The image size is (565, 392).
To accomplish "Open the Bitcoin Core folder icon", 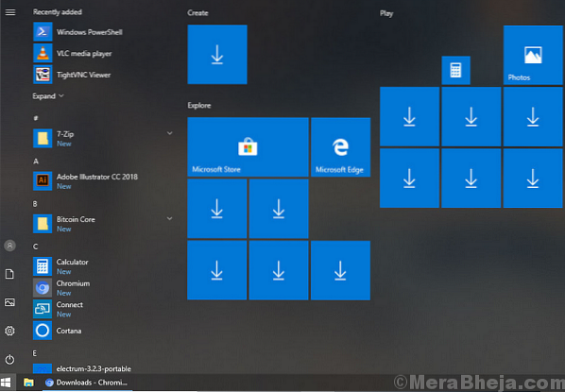I will pos(43,224).
